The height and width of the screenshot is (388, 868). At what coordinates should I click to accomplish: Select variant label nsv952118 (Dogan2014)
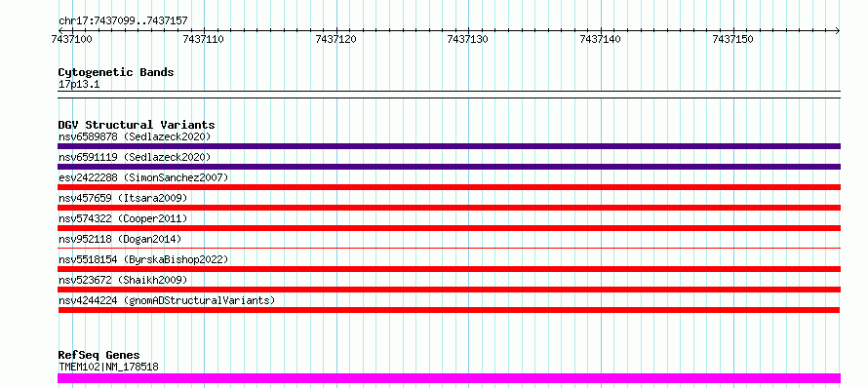point(120,239)
